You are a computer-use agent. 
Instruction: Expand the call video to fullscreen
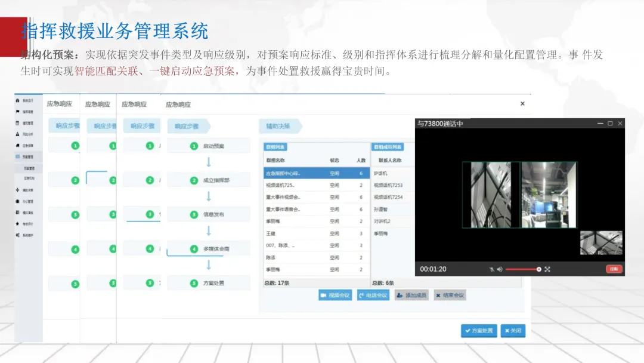(547, 269)
